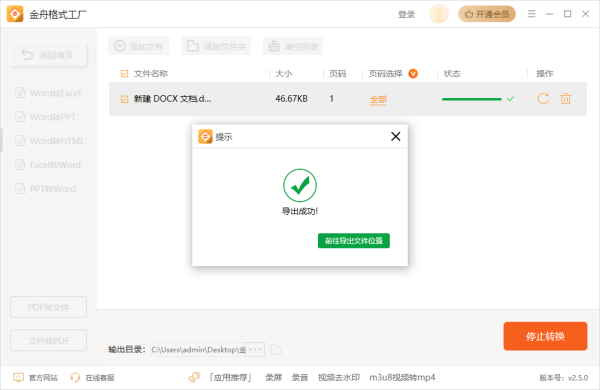
Task: Open 在线客服 online support
Action: pyautogui.click(x=93, y=377)
